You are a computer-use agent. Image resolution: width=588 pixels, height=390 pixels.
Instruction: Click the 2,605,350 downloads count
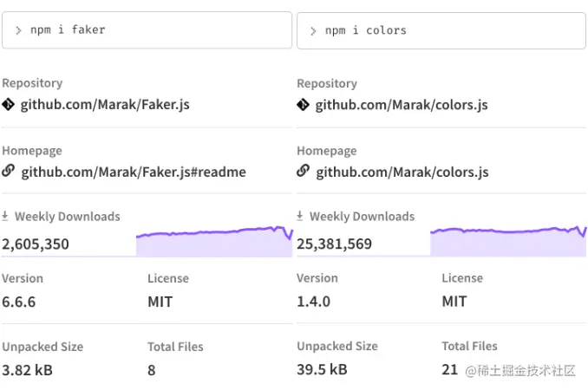pos(36,244)
